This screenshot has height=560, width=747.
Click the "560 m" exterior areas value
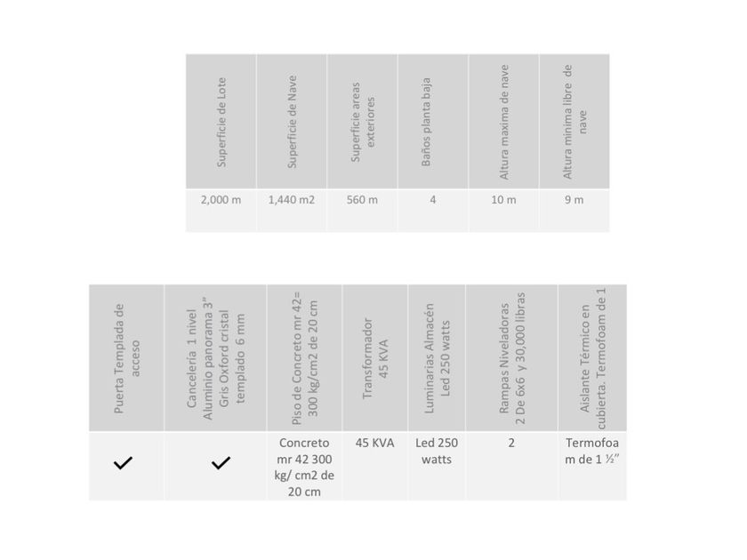pyautogui.click(x=362, y=199)
